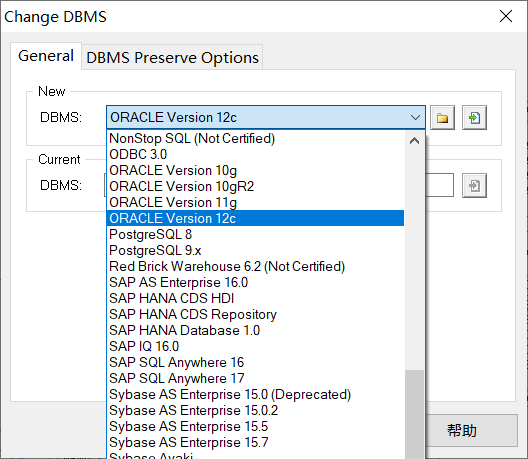Screen dimensions: 528x459
Task: Open the DBMS Preserve Options tab
Action: 172,58
